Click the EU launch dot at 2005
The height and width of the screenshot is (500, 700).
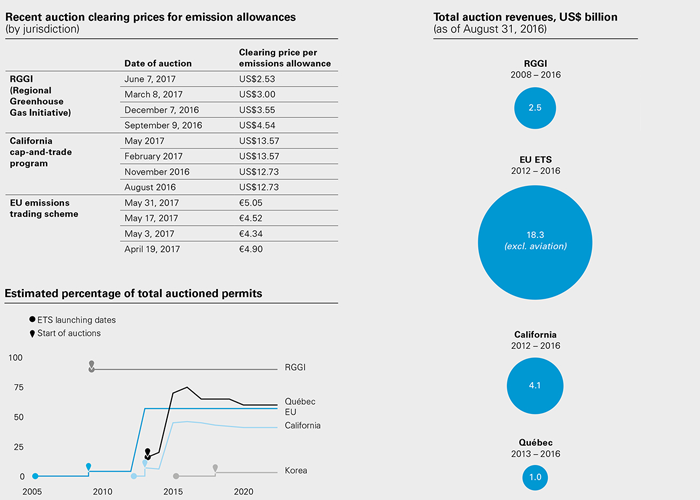[35, 476]
